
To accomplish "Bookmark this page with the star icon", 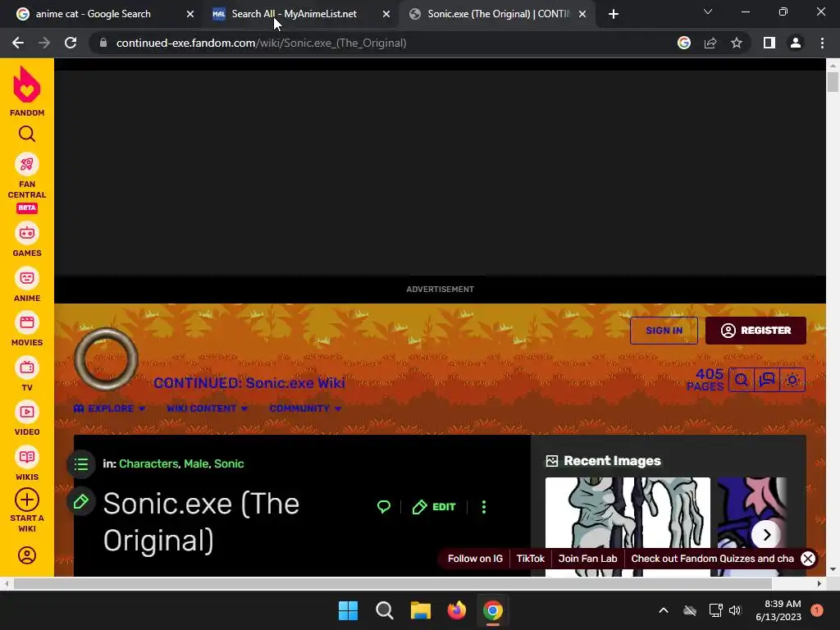I will click(x=737, y=43).
